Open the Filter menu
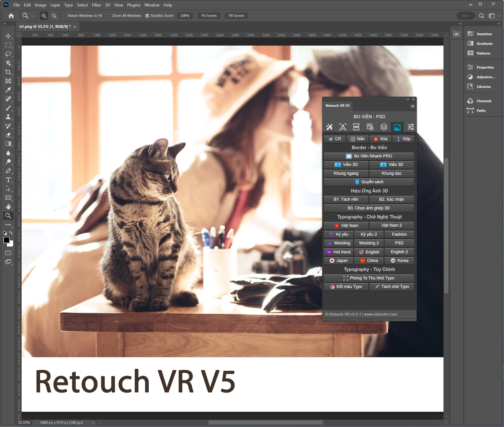The image size is (504, 427). (x=96, y=5)
